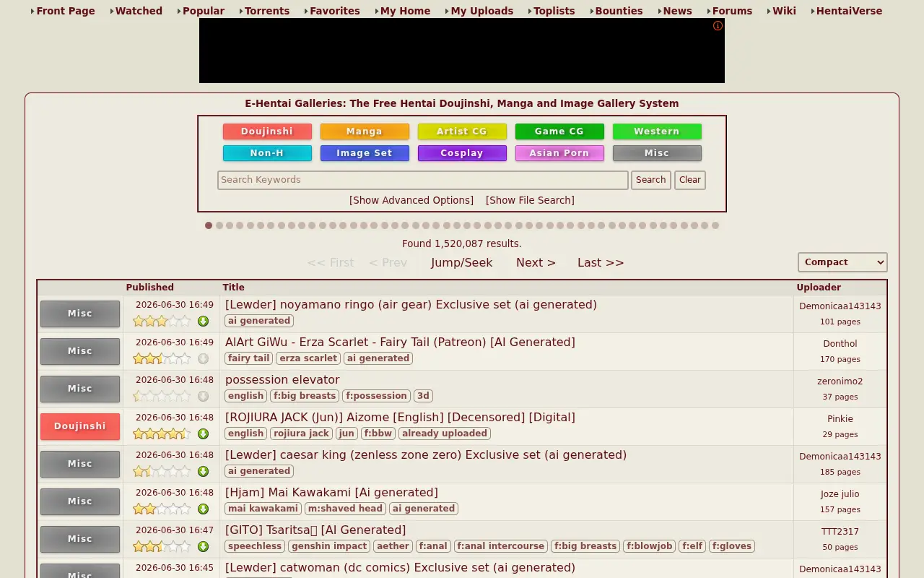Focus the Search Keywords input field
This screenshot has height=578, width=924.
point(423,180)
